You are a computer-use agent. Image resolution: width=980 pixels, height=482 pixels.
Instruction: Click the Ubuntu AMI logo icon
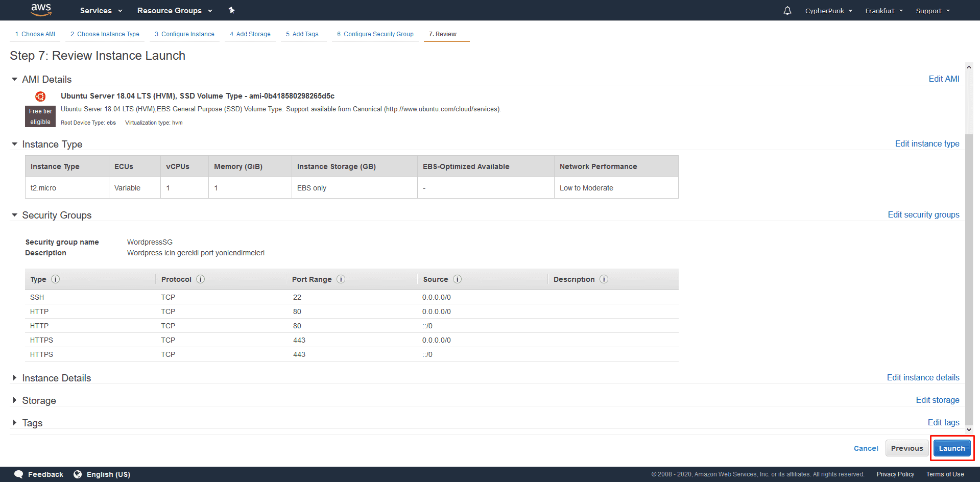40,97
